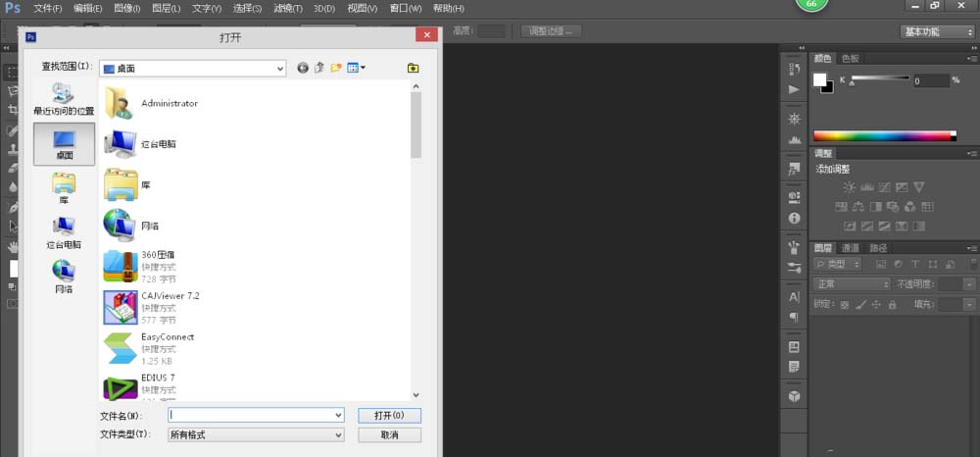Toggle adjustment layer filter

click(x=898, y=265)
